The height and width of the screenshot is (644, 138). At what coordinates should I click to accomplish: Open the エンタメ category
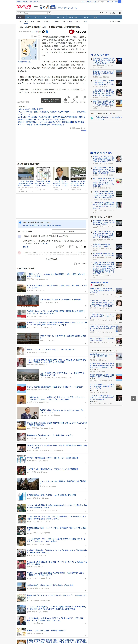pyautogui.click(x=47, y=21)
